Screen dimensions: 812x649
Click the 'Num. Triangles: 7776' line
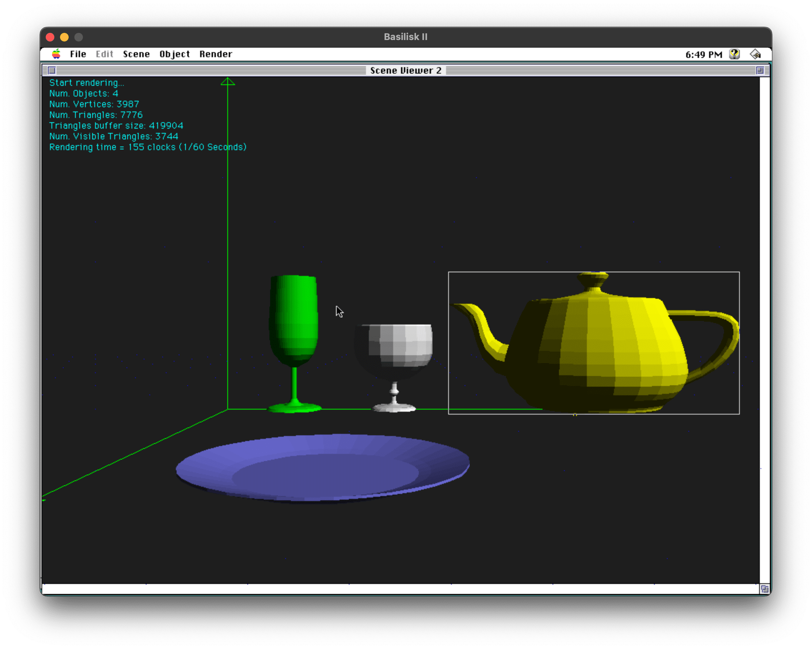[96, 115]
